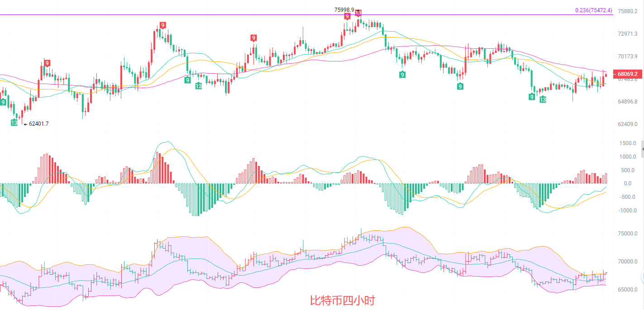644x310 pixels.
Task: Click the 62409.0 label on the price axis
Action: tap(628, 124)
